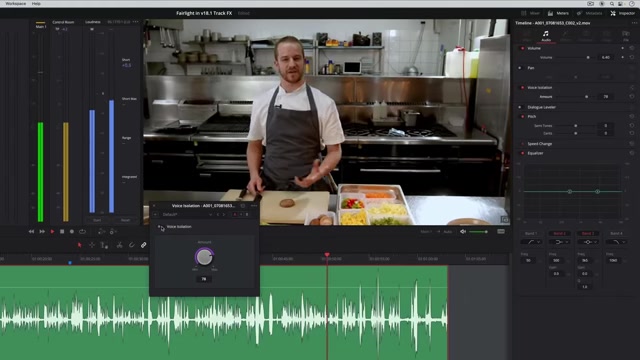640x360 pixels.
Task: Open Inspector options three-dot menu
Action: pyautogui.click(x=634, y=23)
